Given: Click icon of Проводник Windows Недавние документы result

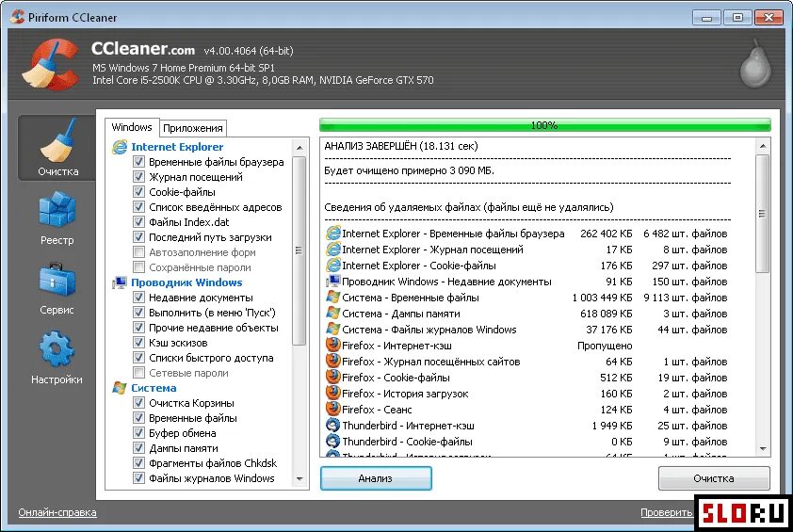Looking at the screenshot, I should pyautogui.click(x=333, y=282).
